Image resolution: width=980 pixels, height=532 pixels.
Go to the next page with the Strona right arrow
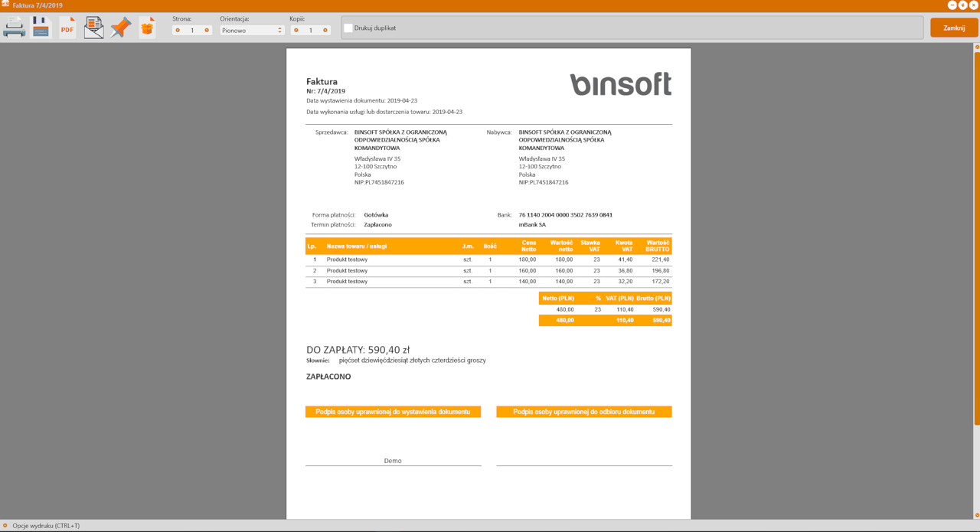point(207,31)
